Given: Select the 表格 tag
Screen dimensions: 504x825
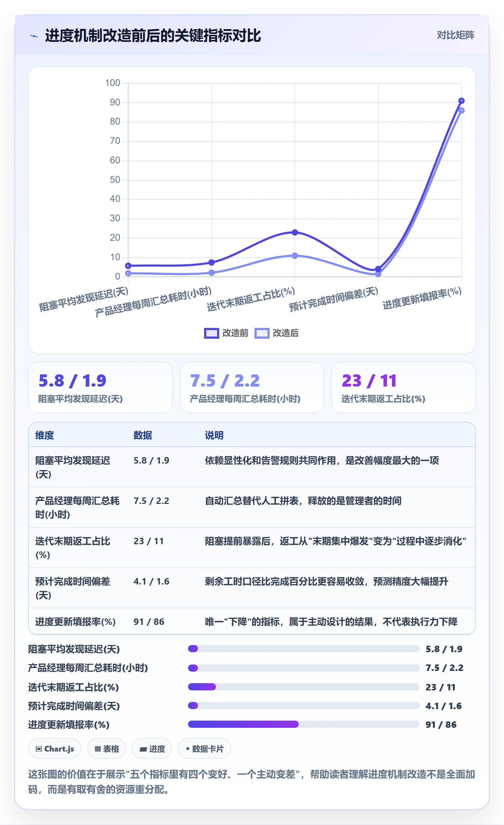Looking at the screenshot, I should (x=107, y=749).
